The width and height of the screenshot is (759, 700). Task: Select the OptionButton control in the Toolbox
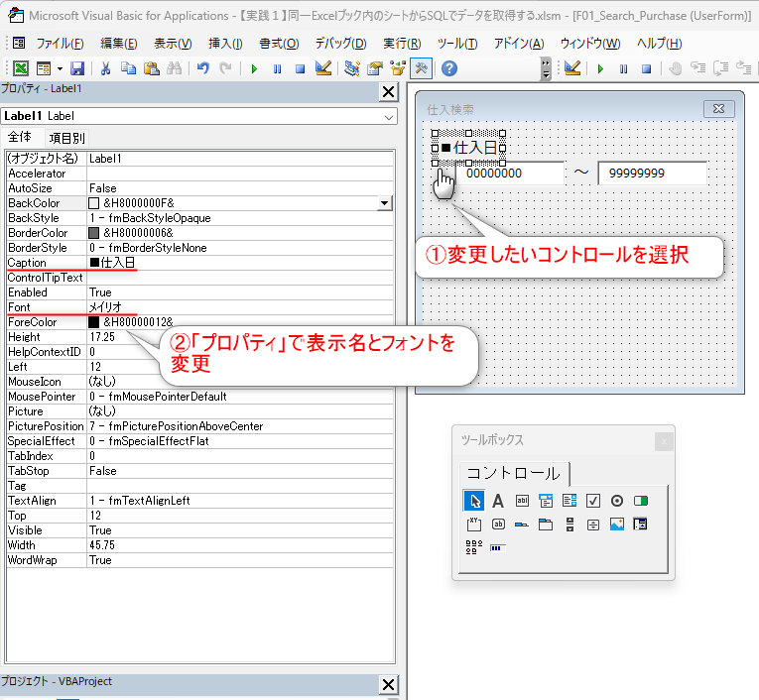[617, 501]
